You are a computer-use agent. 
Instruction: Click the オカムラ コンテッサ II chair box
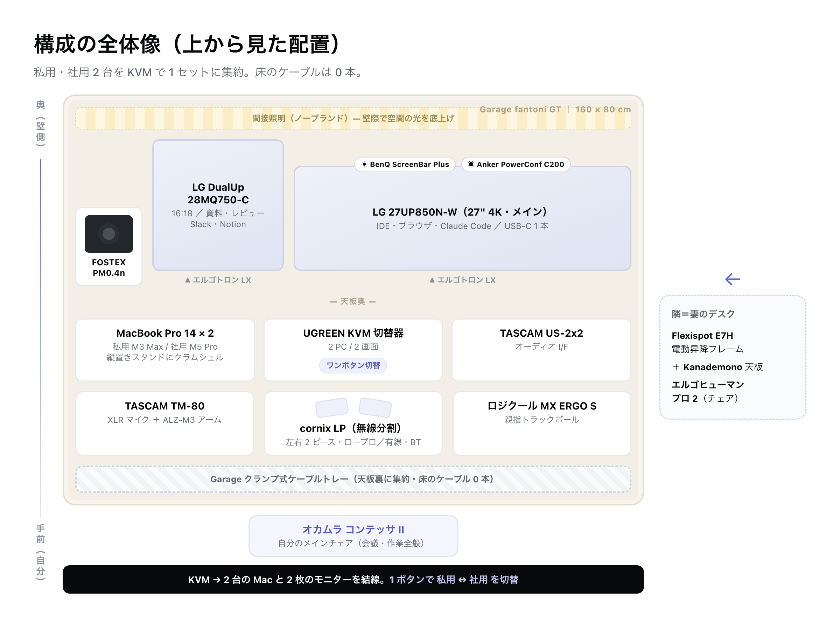[353, 536]
